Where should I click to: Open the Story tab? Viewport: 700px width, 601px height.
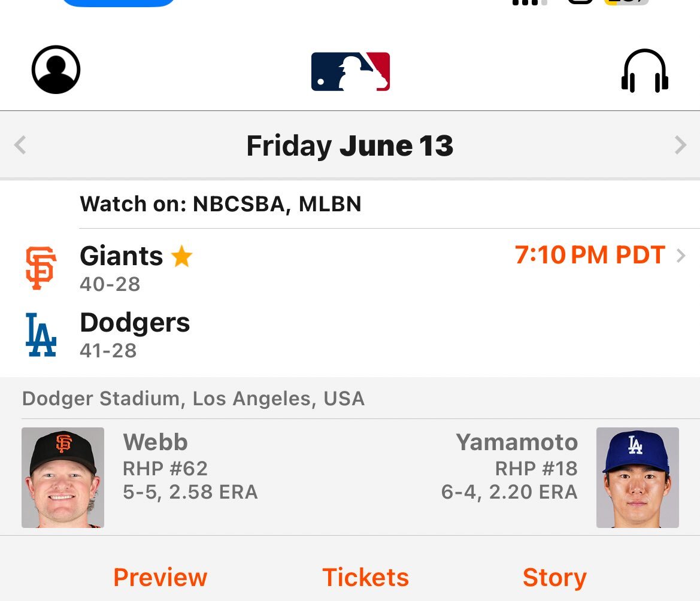[554, 578]
